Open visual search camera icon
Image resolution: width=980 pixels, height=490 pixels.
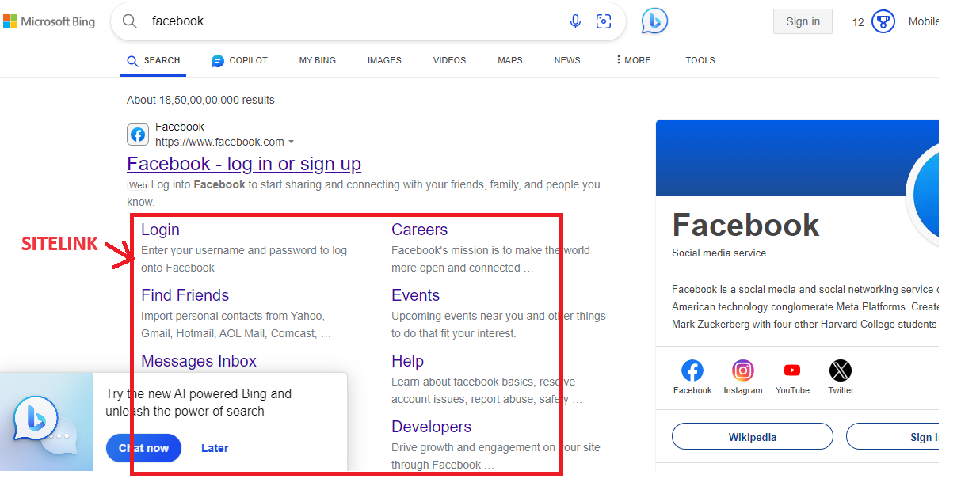click(604, 21)
